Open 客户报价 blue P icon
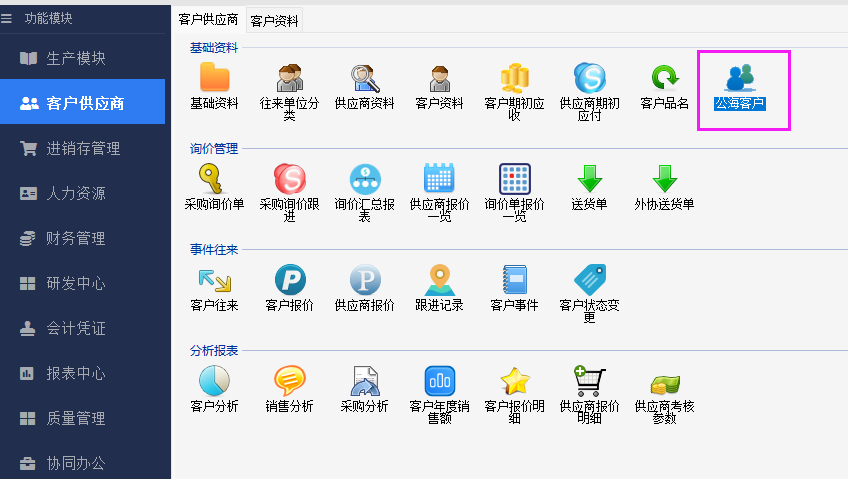Screen dimensions: 848x479 290,280
